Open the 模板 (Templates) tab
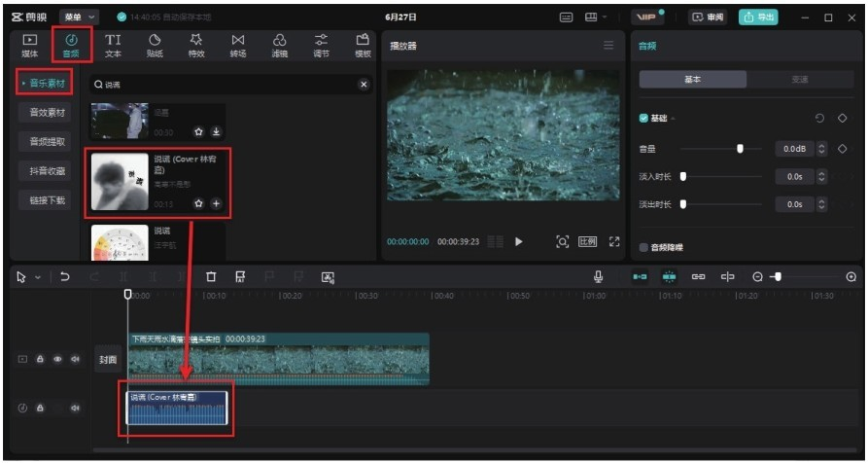This screenshot has height=463, width=868. [363, 46]
